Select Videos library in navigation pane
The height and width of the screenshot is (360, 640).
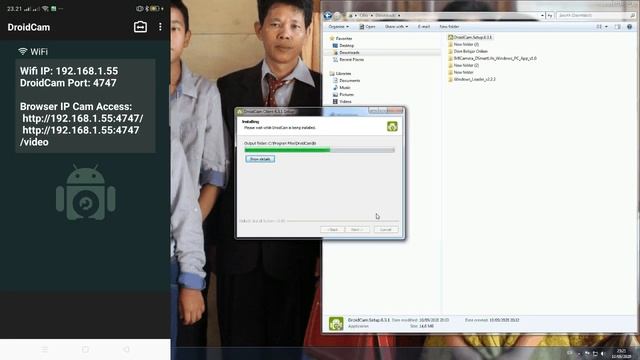click(x=342, y=101)
